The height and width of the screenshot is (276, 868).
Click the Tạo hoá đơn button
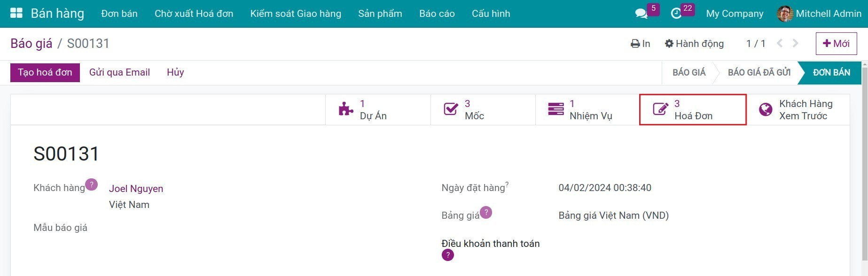point(45,72)
